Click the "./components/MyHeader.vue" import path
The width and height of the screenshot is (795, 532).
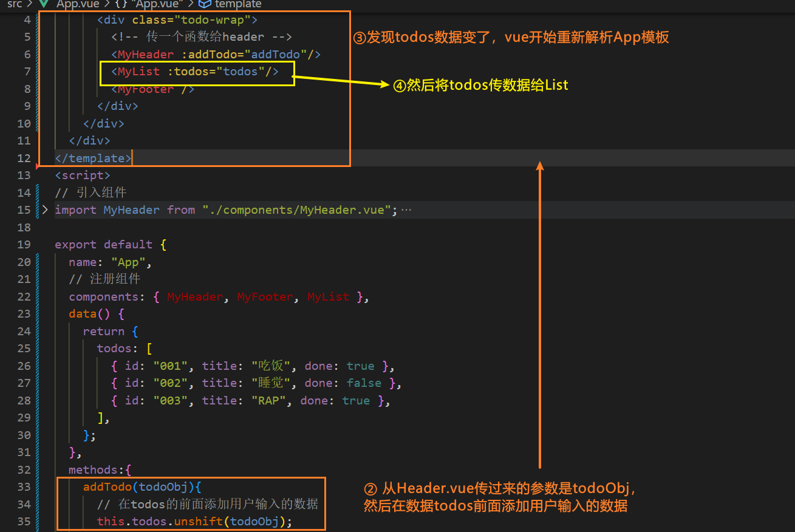click(297, 210)
